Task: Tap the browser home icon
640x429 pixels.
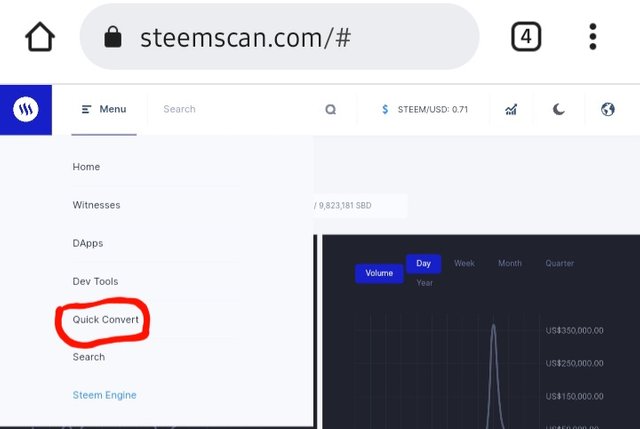Action: click(x=40, y=38)
